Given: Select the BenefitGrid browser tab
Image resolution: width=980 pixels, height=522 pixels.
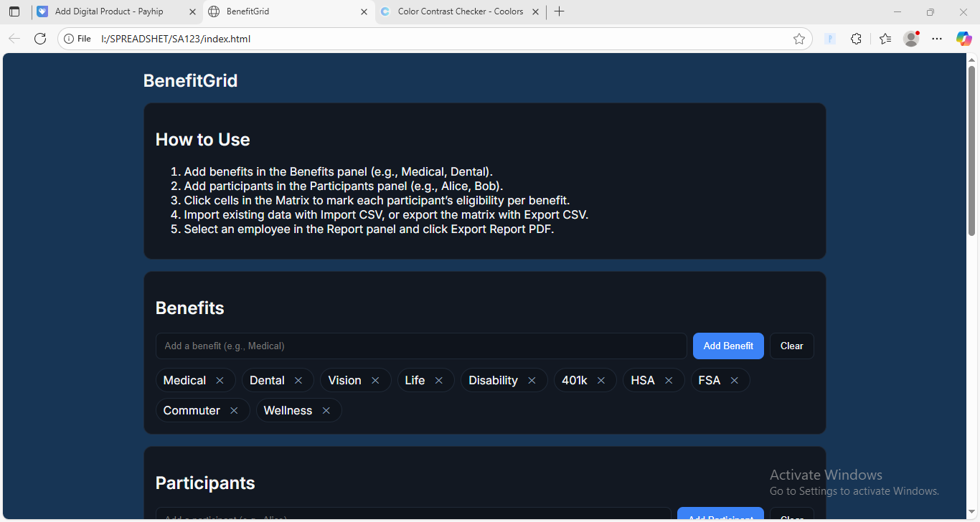Looking at the screenshot, I should pyautogui.click(x=288, y=11).
